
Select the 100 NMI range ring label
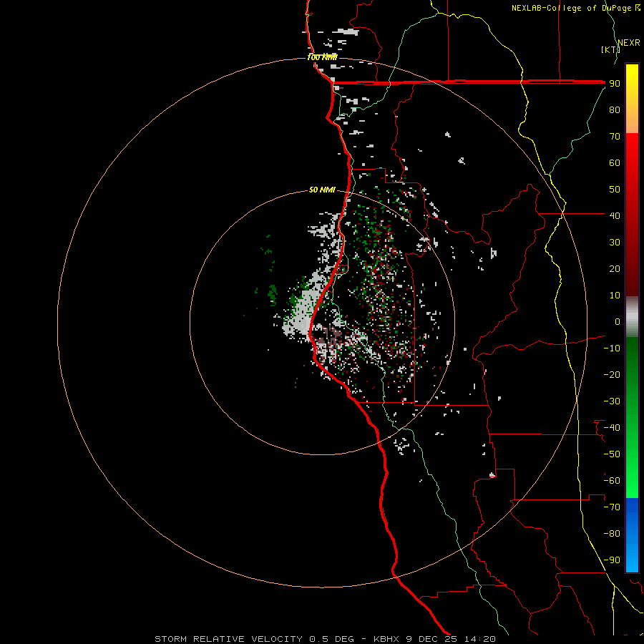[x=322, y=57]
